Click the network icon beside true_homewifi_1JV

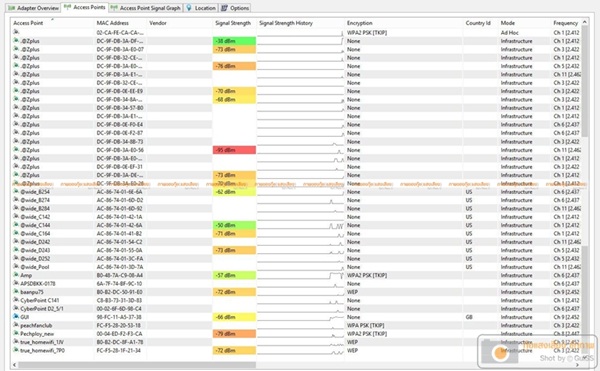tap(16, 342)
